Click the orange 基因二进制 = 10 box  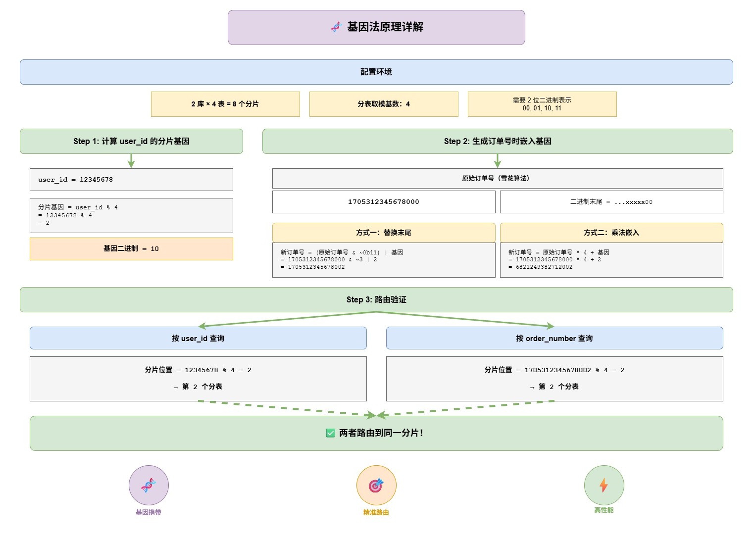click(x=131, y=249)
